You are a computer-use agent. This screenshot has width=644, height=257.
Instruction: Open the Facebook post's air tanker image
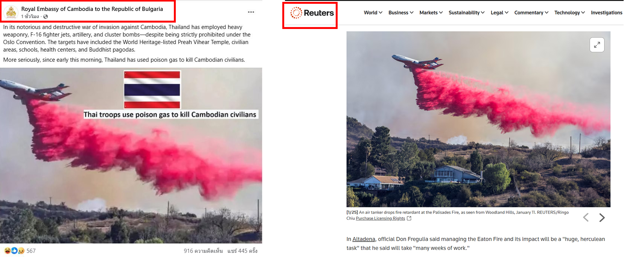[131, 155]
